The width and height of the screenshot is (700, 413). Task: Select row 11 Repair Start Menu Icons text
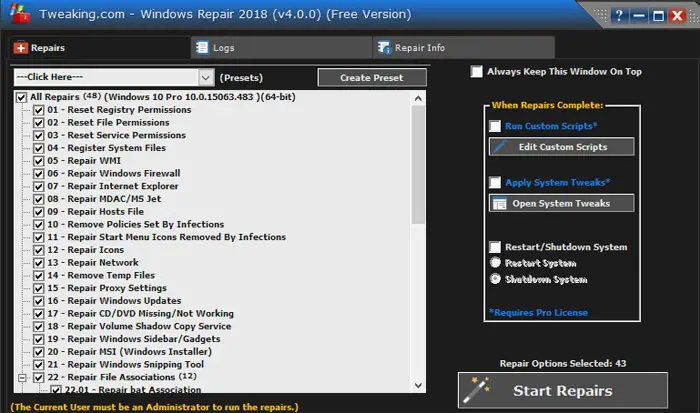tap(167, 237)
